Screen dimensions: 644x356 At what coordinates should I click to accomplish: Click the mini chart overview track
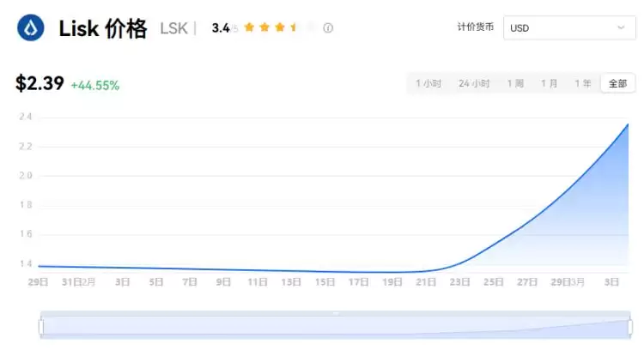coord(335,327)
